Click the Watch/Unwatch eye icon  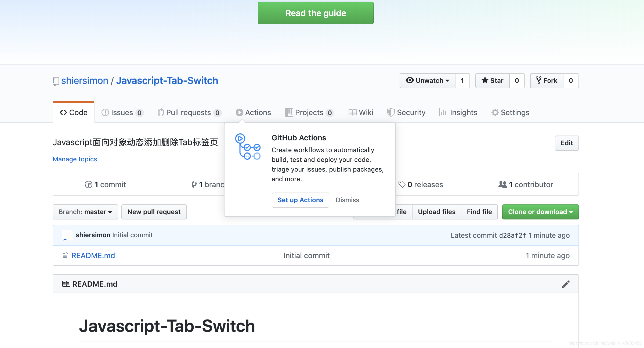pyautogui.click(x=410, y=81)
